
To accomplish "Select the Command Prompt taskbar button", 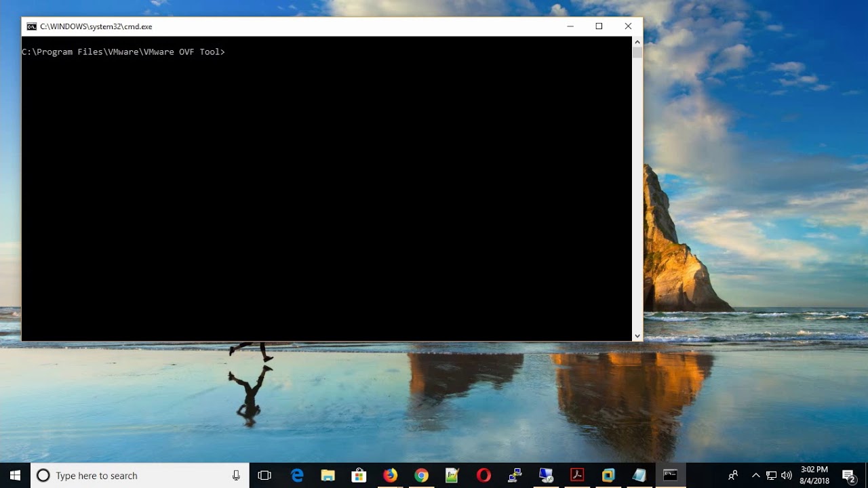I will (670, 475).
